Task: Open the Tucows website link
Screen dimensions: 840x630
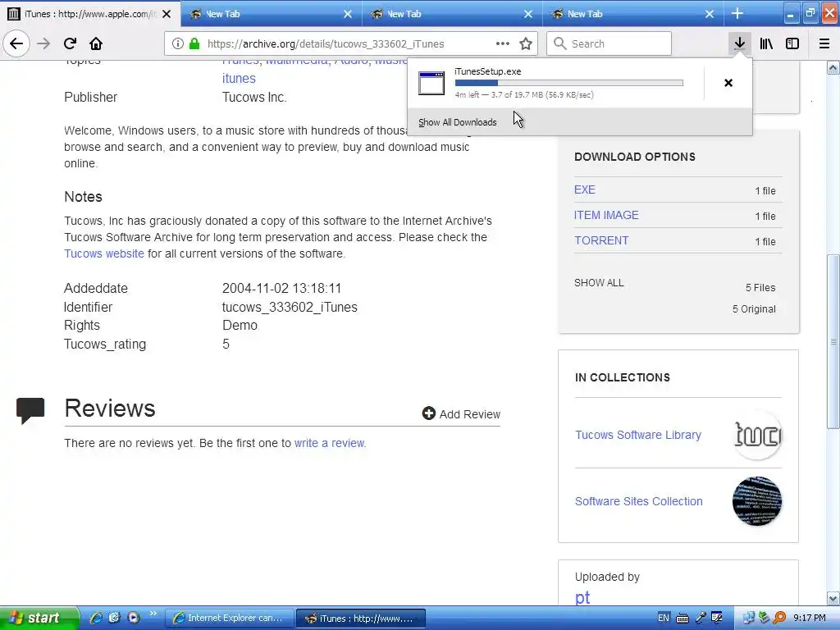Action: click(x=104, y=253)
